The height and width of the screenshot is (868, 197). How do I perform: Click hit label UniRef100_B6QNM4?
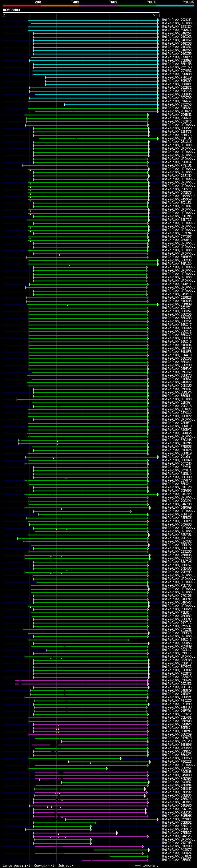click(x=177, y=396)
